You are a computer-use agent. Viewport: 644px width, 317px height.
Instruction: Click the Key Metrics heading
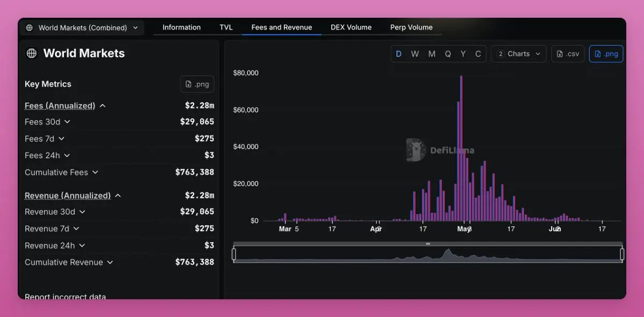click(x=48, y=84)
